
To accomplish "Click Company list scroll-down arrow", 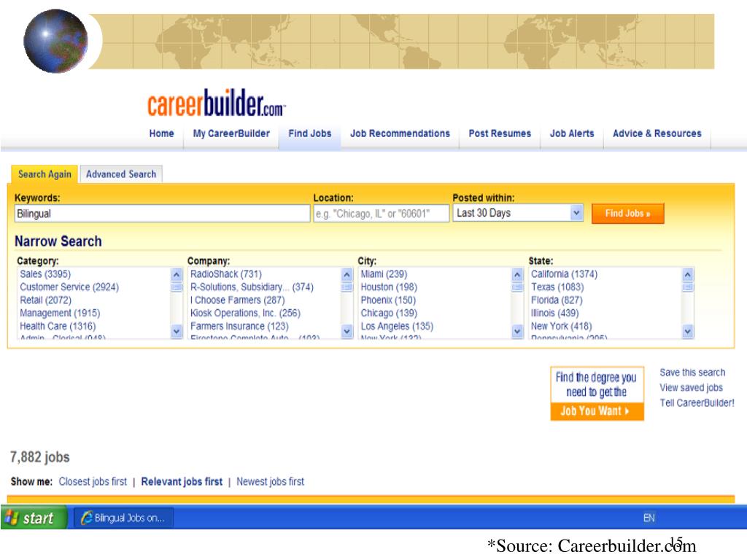I will pyautogui.click(x=347, y=332).
